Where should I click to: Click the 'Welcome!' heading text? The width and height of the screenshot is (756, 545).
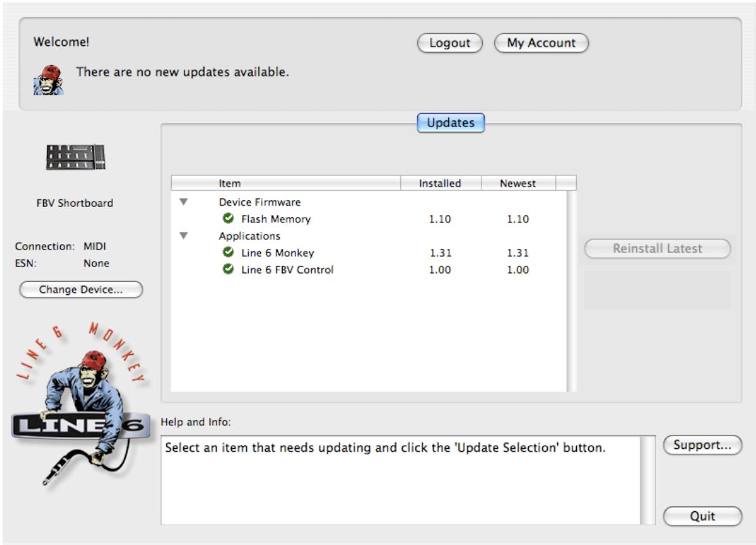pyautogui.click(x=62, y=42)
